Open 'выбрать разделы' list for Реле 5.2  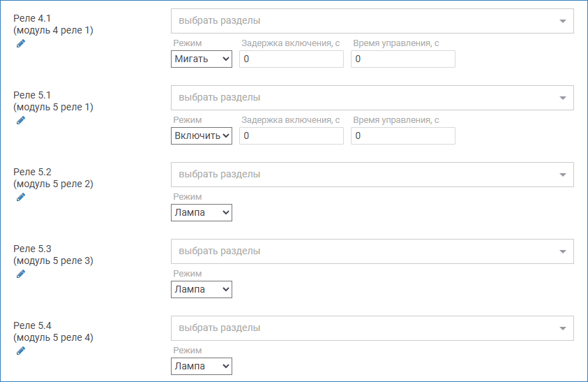pyautogui.click(x=372, y=175)
